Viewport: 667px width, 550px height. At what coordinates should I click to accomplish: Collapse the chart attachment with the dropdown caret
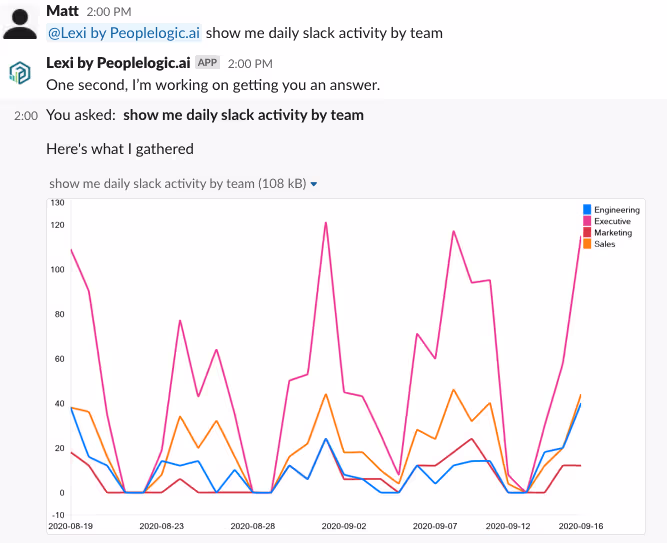314,184
